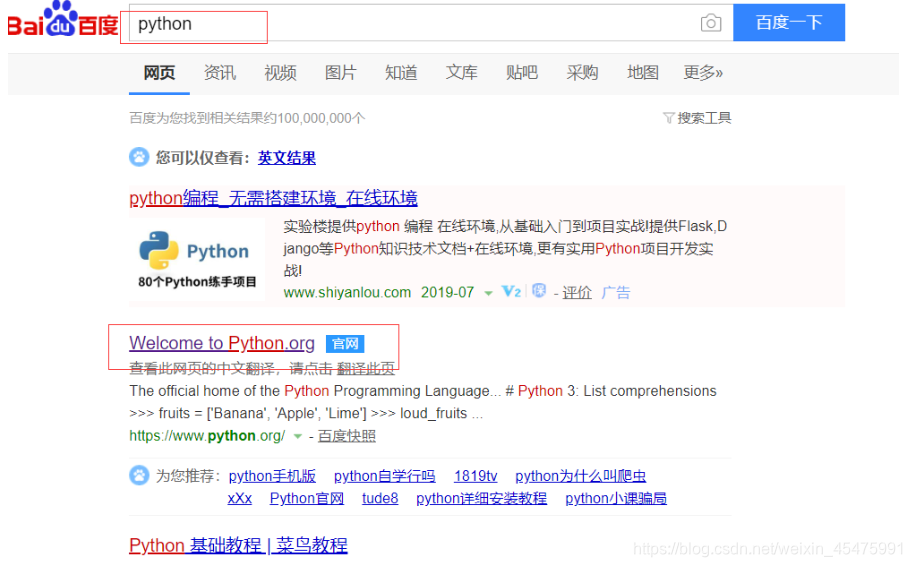Image resolution: width=912 pixels, height=567 pixels.
Task: Click the 翻译此页 translate link
Action: (x=366, y=368)
